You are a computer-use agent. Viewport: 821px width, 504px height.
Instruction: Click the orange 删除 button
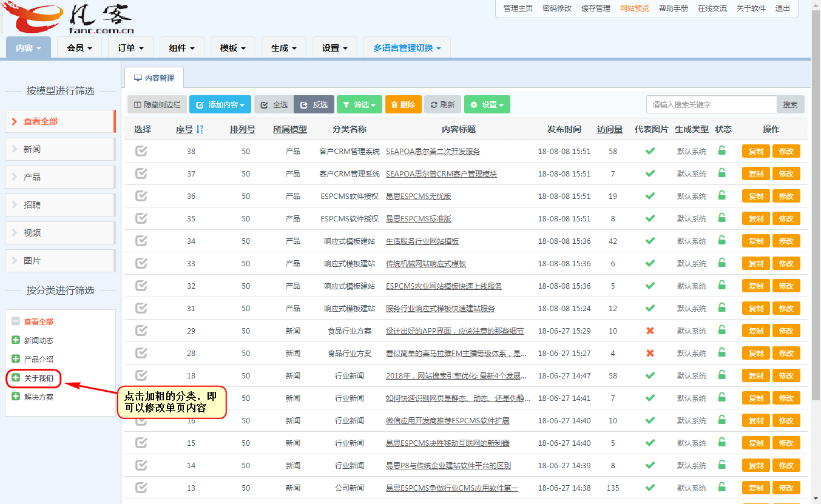tap(403, 104)
